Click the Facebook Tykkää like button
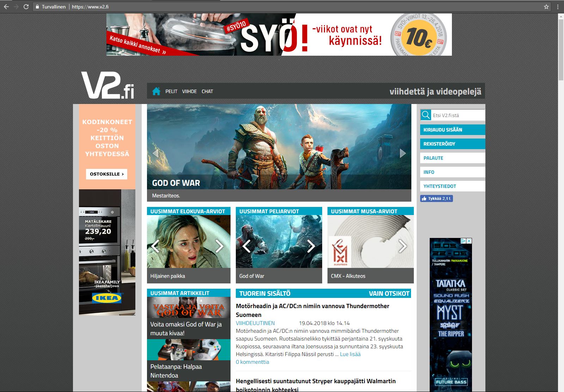Image resolution: width=564 pixels, height=392 pixels. pos(436,198)
